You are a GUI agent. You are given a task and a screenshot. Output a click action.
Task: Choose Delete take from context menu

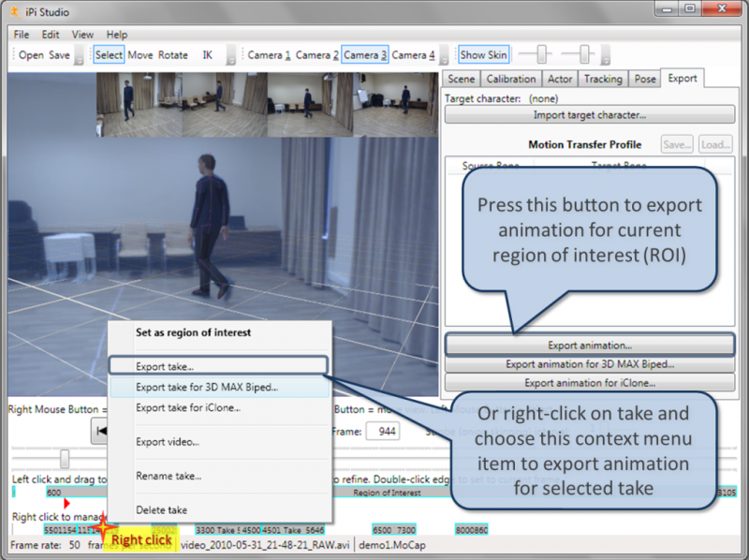click(219, 509)
